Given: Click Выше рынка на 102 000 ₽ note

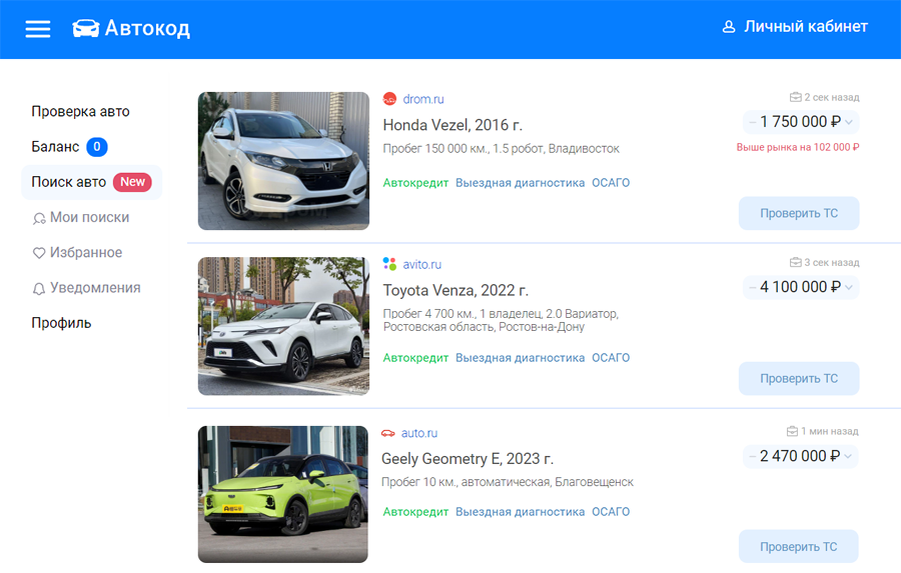Looking at the screenshot, I should (798, 147).
